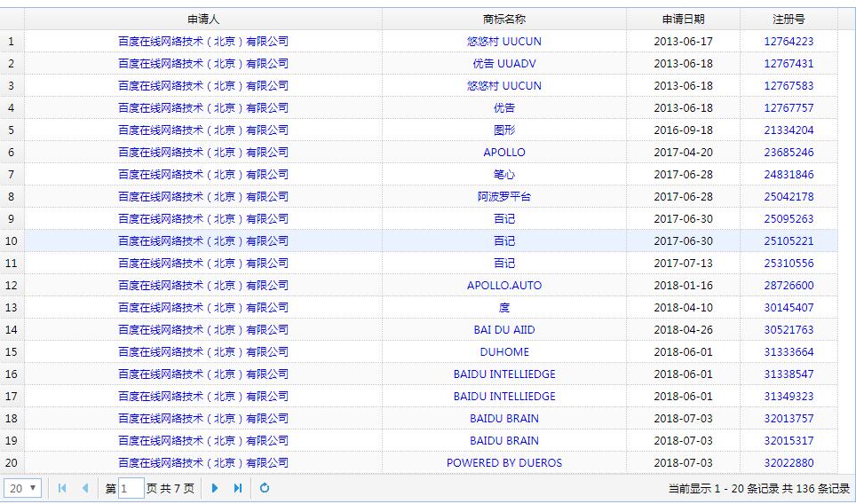The height and width of the screenshot is (504, 856).
Task: Open BAI DU AIID trademark link
Action: tap(503, 329)
